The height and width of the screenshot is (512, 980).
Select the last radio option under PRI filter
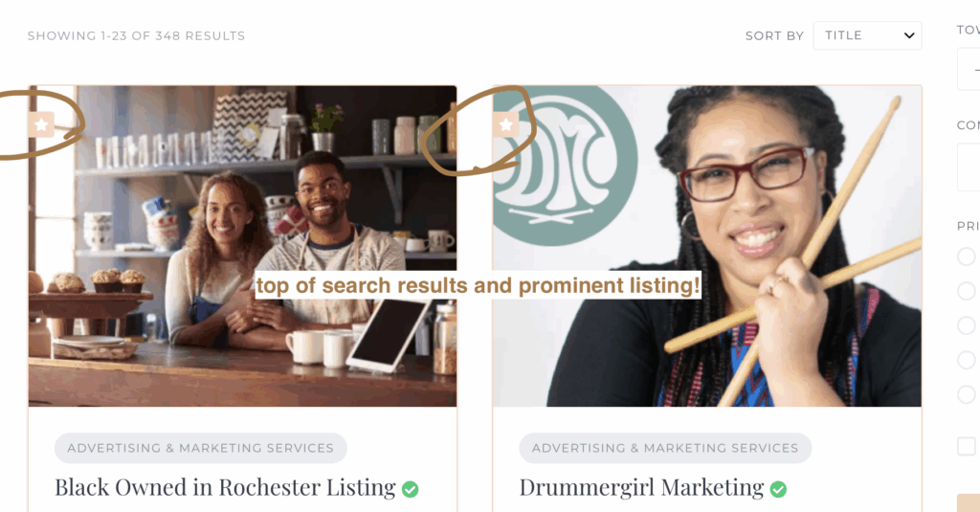[967, 394]
